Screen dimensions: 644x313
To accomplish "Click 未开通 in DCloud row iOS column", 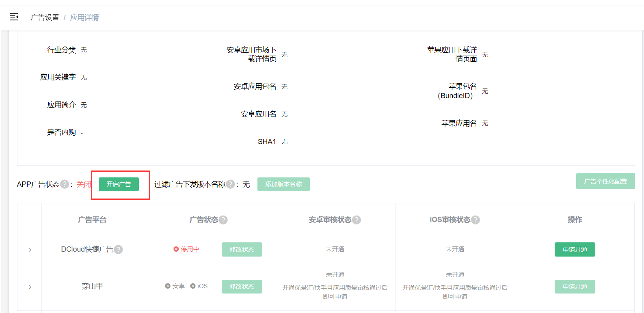I will pos(455,249).
